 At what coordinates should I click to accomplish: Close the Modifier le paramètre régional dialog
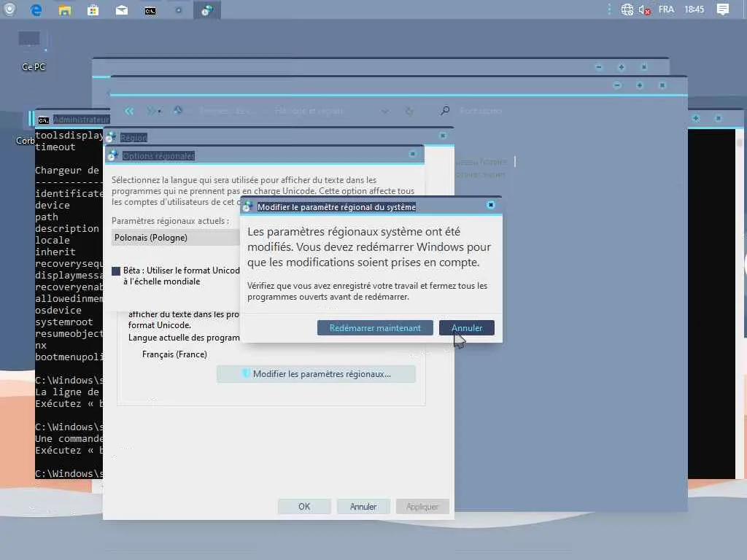[x=491, y=205]
